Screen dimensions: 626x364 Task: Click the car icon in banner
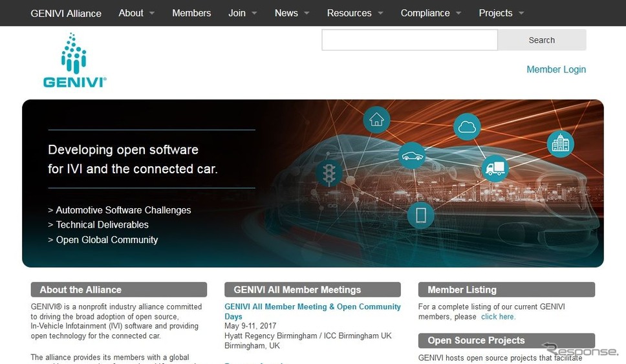[x=412, y=156]
